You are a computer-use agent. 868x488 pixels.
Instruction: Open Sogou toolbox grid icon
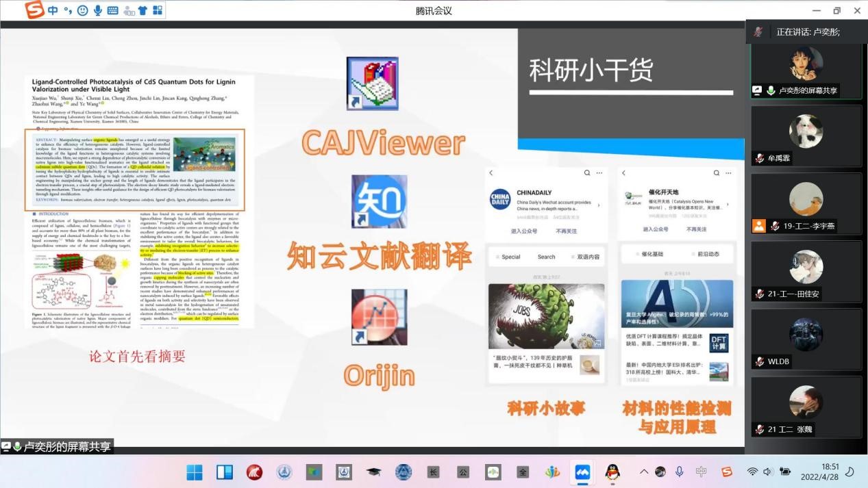158,10
